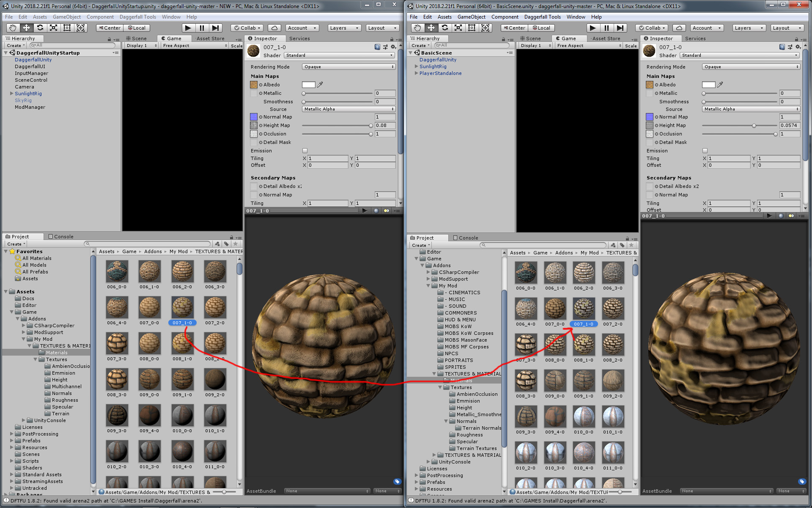Select the Scale tool in left Unity window
812x508 pixels.
pos(53,28)
